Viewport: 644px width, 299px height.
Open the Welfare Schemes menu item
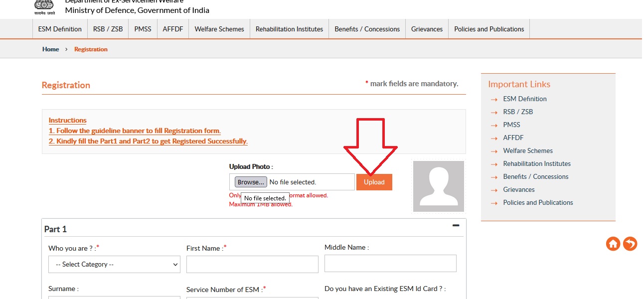click(219, 29)
